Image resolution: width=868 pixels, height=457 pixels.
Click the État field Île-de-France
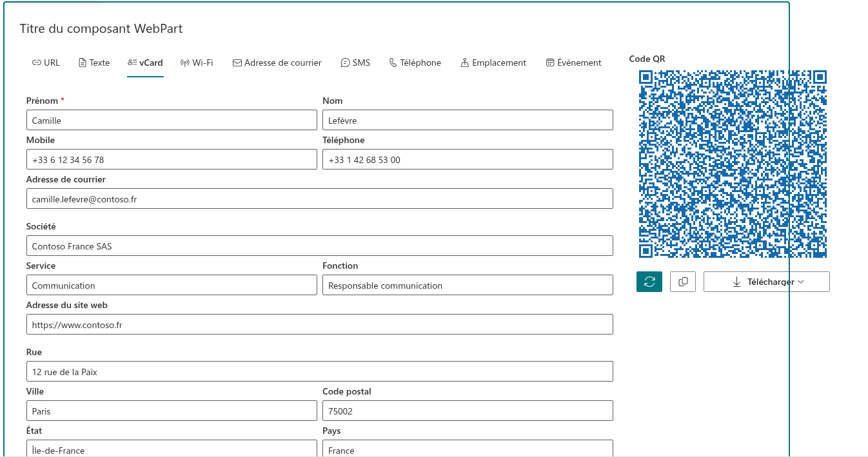point(172,449)
